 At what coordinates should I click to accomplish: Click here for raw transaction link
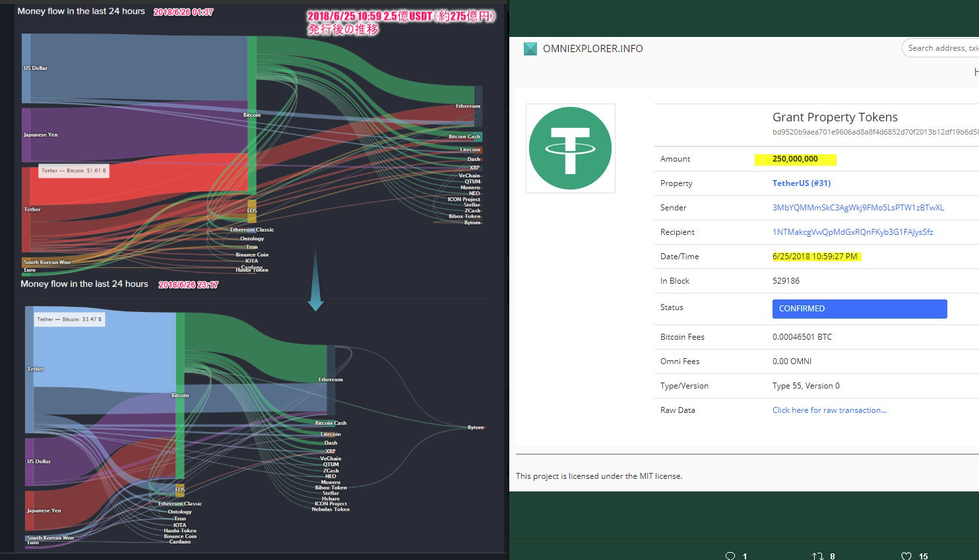829,410
